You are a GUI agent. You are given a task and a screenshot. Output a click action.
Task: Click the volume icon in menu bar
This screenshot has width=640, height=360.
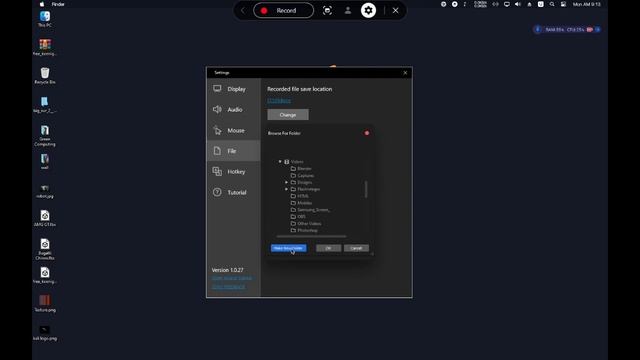[518, 4]
